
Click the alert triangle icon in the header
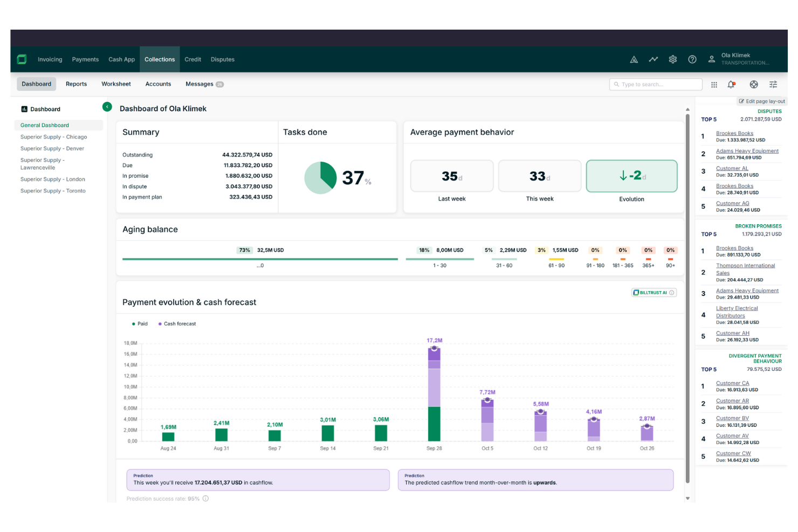[634, 59]
